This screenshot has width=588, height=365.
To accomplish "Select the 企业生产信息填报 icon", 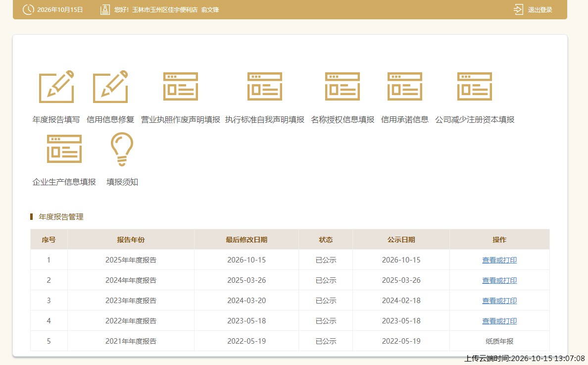I will tap(64, 149).
